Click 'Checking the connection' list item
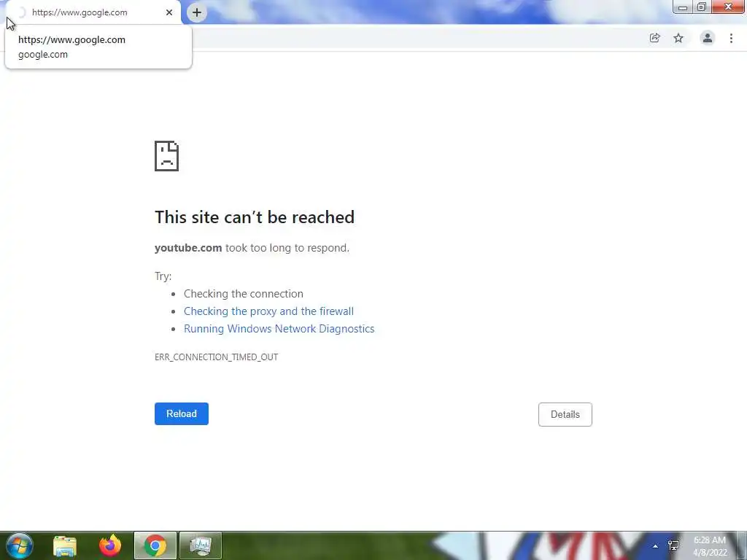Viewport: 747px width, 560px height. click(x=244, y=294)
